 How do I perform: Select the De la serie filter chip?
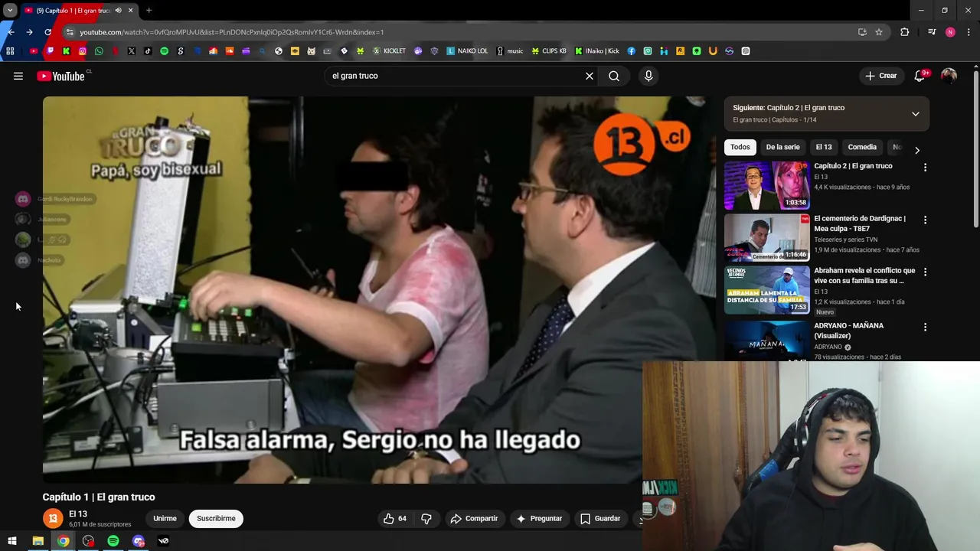(782, 147)
